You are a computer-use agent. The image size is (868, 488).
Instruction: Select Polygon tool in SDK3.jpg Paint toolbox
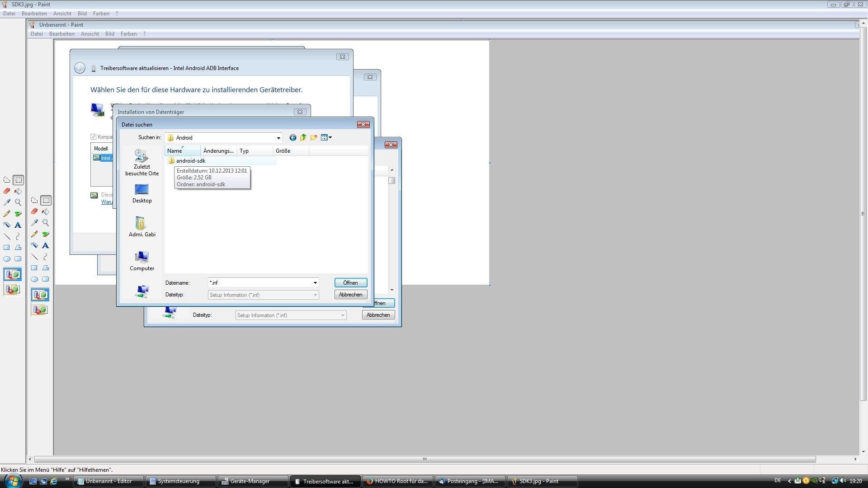click(x=18, y=248)
